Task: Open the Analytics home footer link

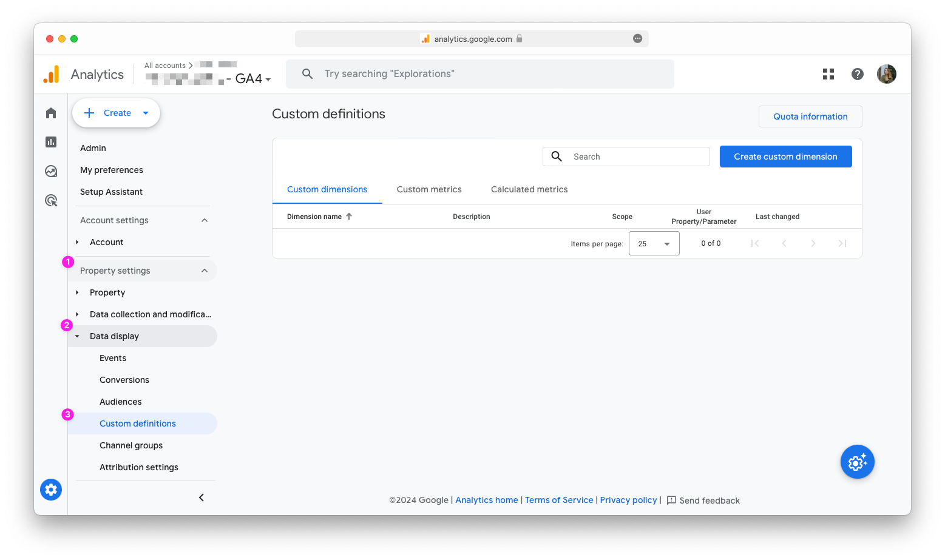Action: point(487,500)
